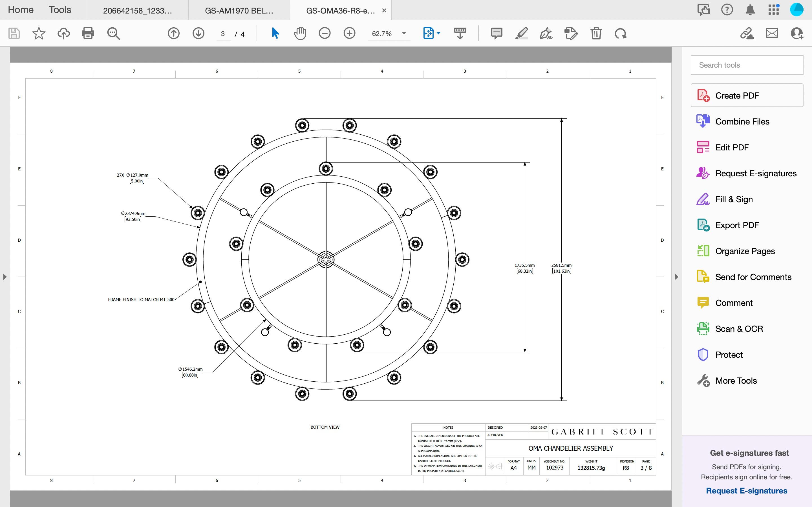
Task: Go to previous page arrow
Action: [173, 33]
